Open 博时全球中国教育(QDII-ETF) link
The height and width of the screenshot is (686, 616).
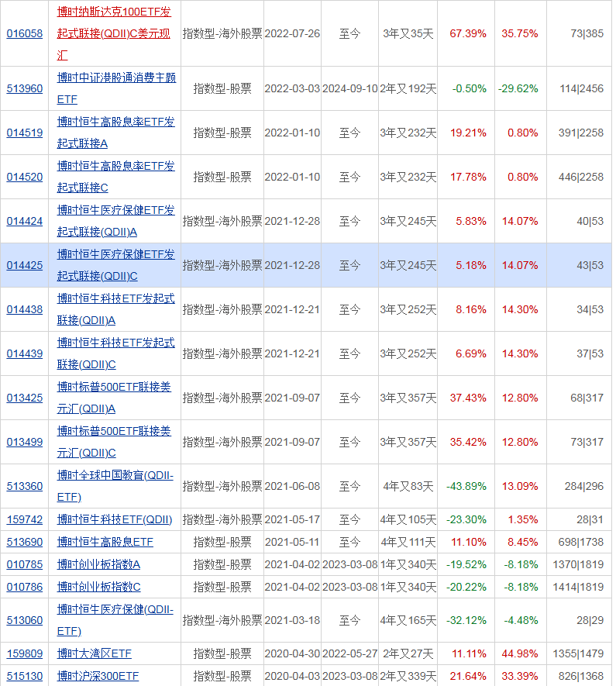point(115,487)
